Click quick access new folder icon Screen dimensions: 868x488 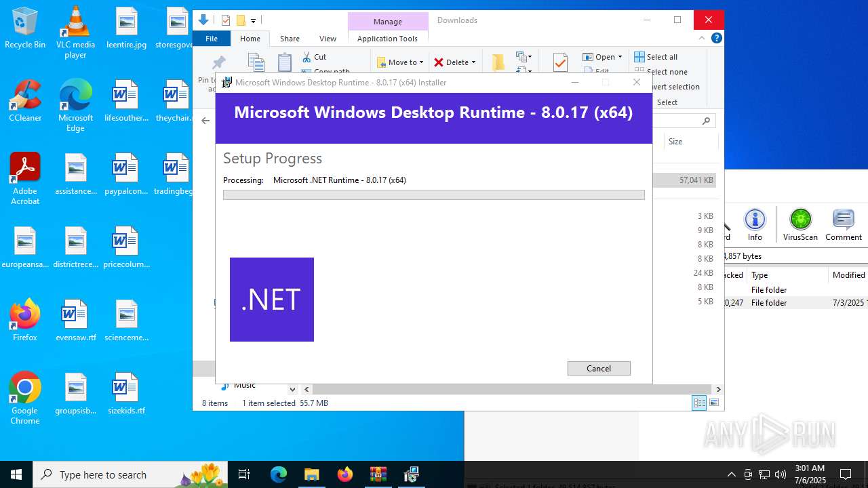point(240,20)
